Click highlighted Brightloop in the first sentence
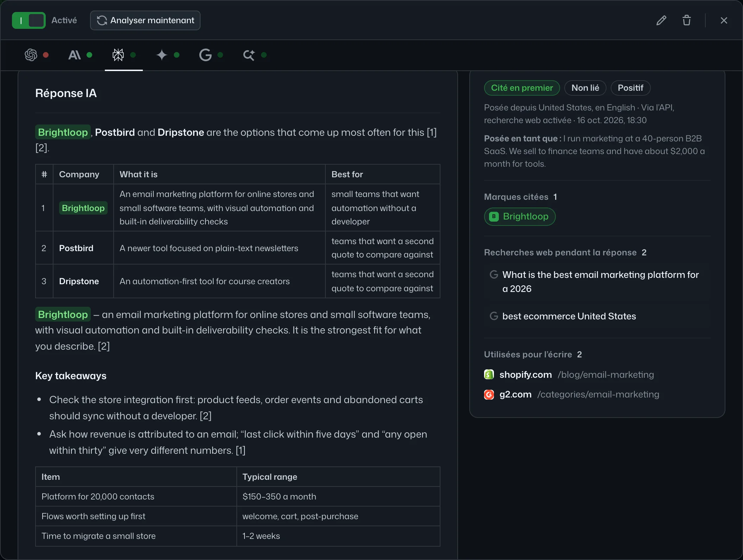 pos(63,132)
